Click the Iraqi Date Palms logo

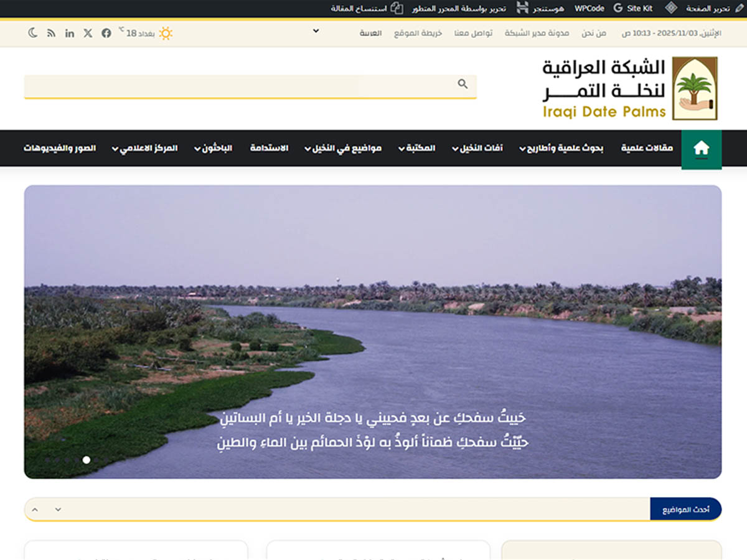click(x=629, y=88)
